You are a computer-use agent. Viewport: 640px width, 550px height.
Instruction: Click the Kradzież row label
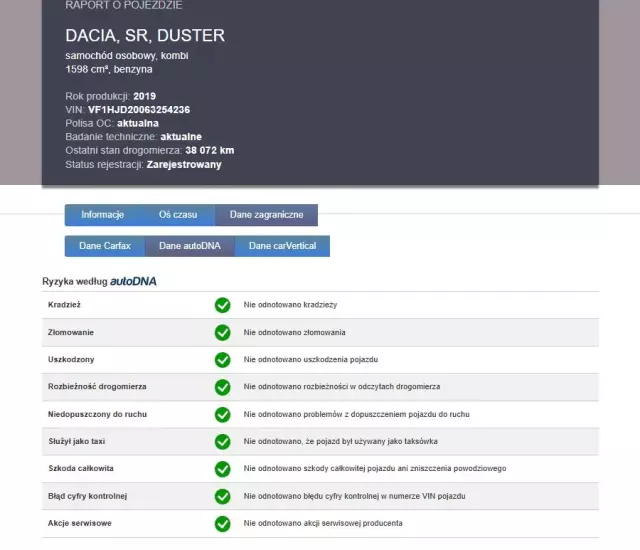(x=64, y=305)
